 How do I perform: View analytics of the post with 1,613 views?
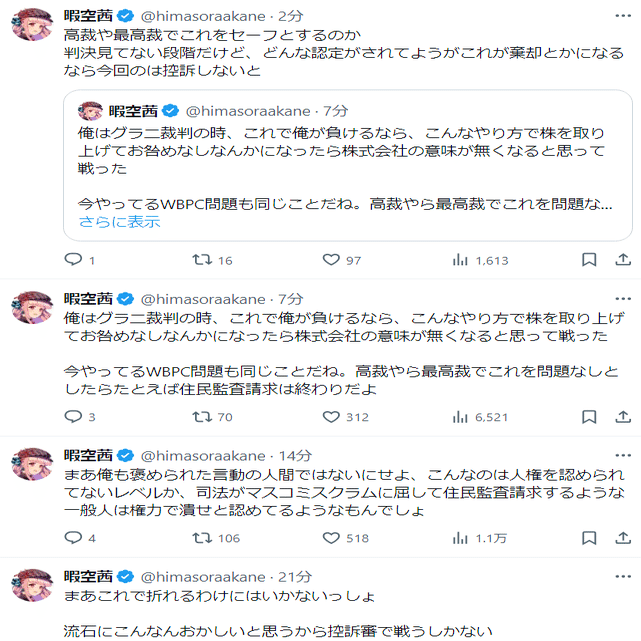click(x=461, y=260)
